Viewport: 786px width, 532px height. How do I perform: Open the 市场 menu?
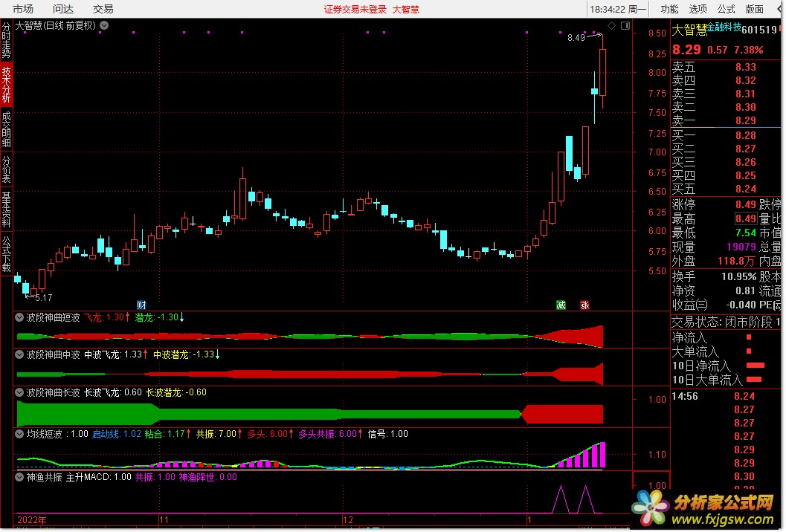(x=22, y=9)
